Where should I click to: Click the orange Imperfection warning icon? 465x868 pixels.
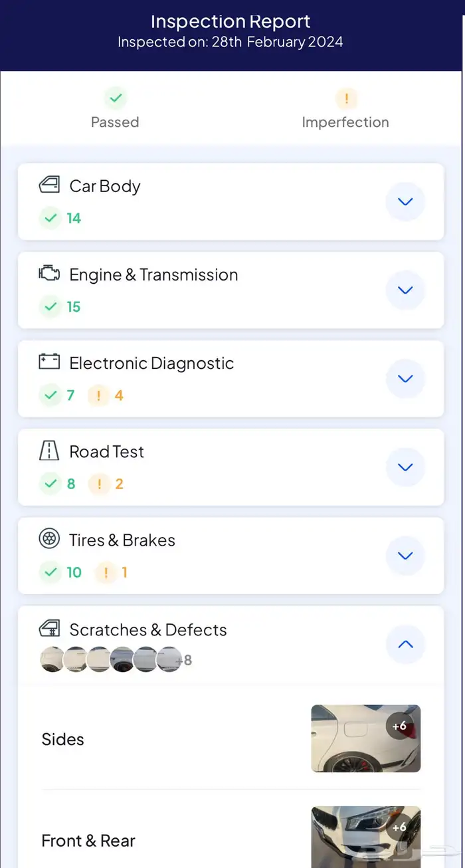click(346, 99)
